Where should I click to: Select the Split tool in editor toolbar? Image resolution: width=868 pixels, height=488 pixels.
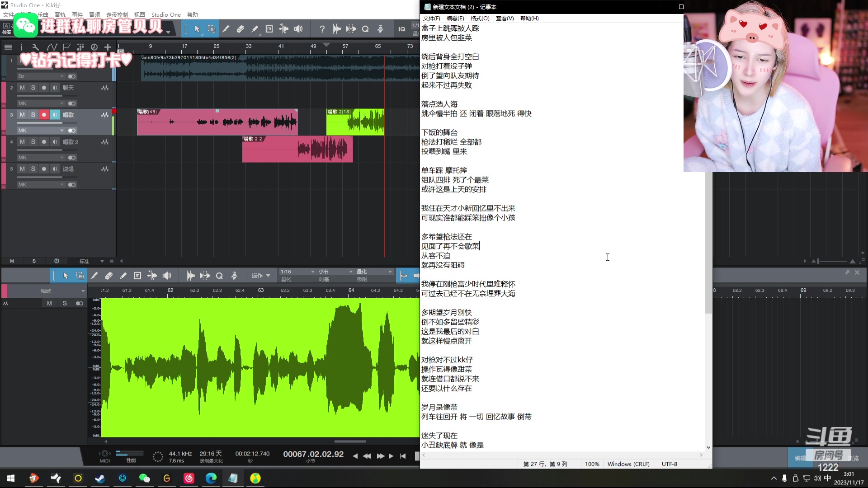point(94,276)
